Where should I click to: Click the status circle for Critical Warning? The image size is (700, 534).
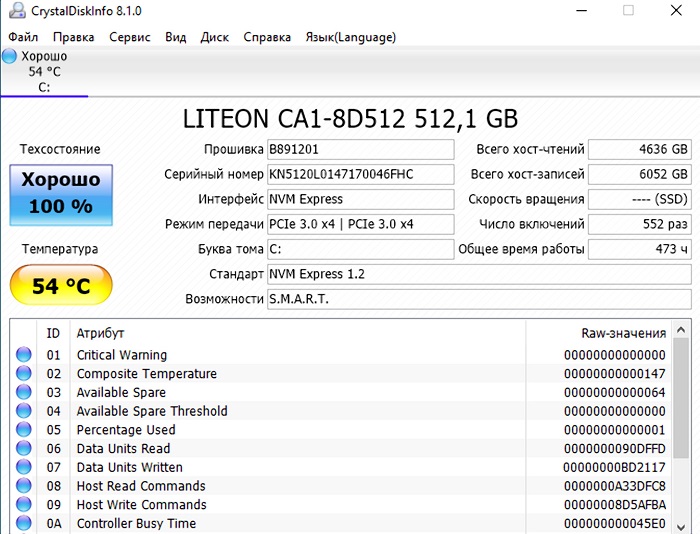coord(24,355)
